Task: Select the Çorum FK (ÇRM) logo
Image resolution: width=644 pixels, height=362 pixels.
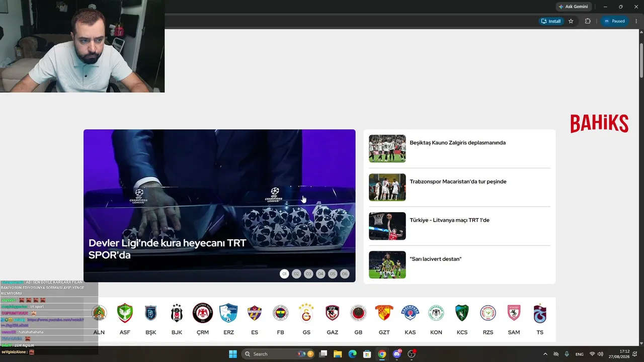Action: pyautogui.click(x=203, y=313)
